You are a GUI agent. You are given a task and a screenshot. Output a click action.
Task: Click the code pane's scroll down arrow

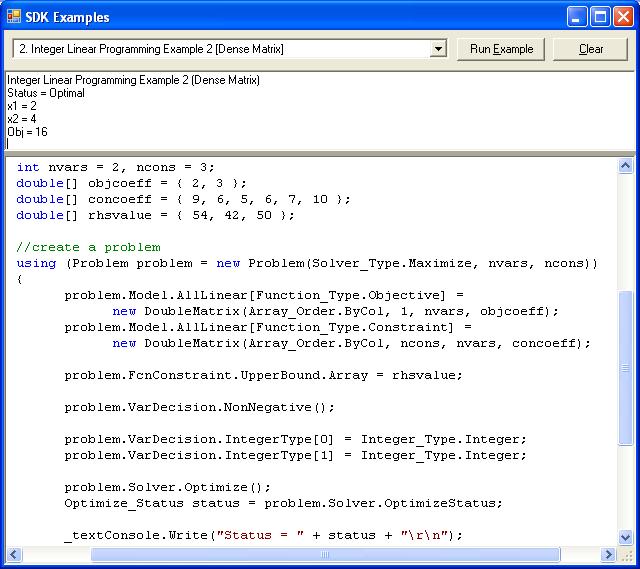point(626,538)
